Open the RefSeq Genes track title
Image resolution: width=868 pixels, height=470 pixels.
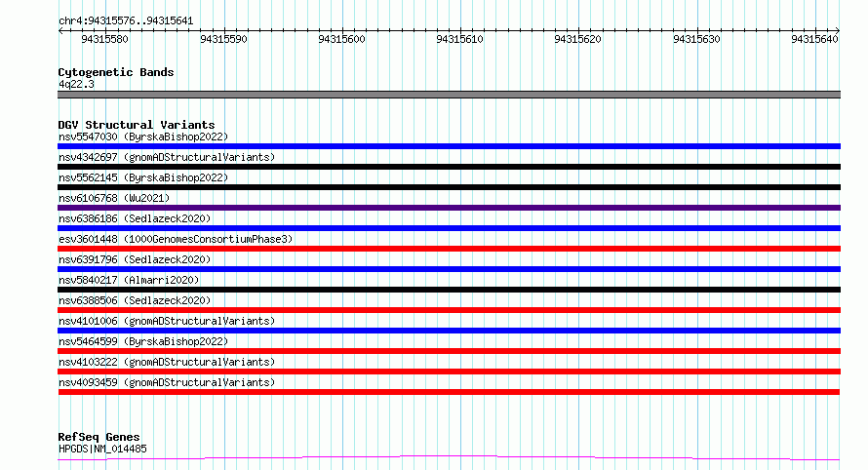coord(99,438)
